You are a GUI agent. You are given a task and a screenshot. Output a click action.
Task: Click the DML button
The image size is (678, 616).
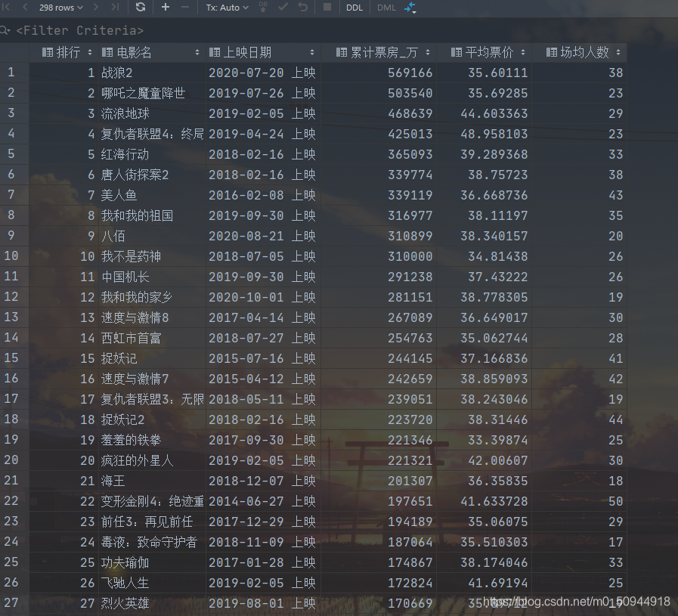tap(386, 8)
